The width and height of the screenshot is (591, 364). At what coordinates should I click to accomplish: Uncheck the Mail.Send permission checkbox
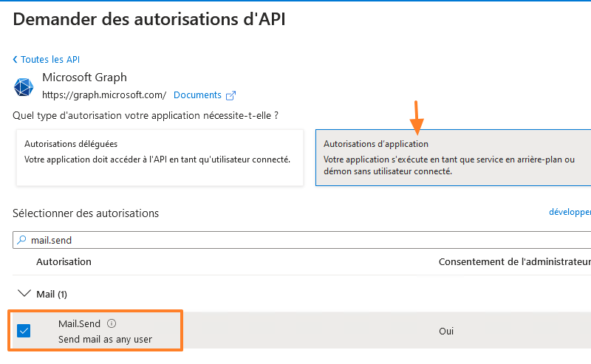24,331
